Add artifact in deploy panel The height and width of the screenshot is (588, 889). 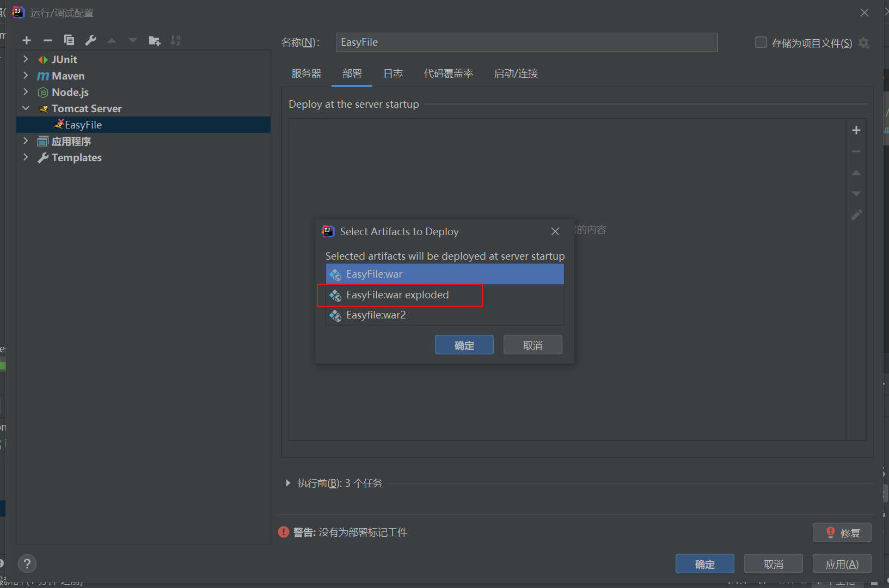(856, 130)
